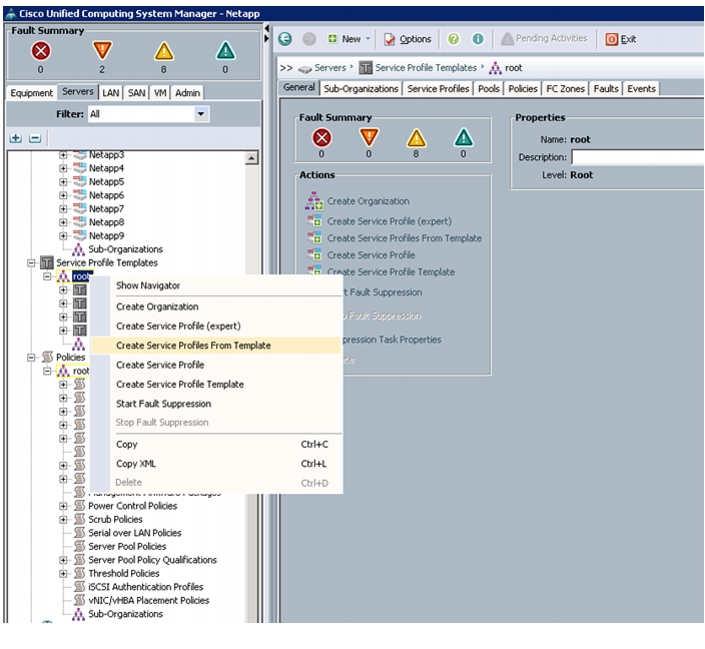Viewport: 705px width, 649px height.
Task: Click major fault icon in left Fault Summary
Action: point(102,50)
